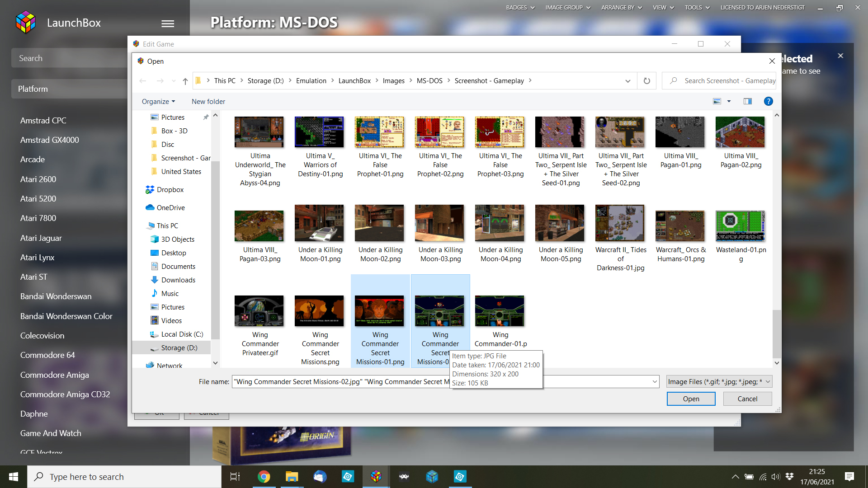Click the forward navigation arrow
The width and height of the screenshot is (868, 488).
(x=160, y=81)
